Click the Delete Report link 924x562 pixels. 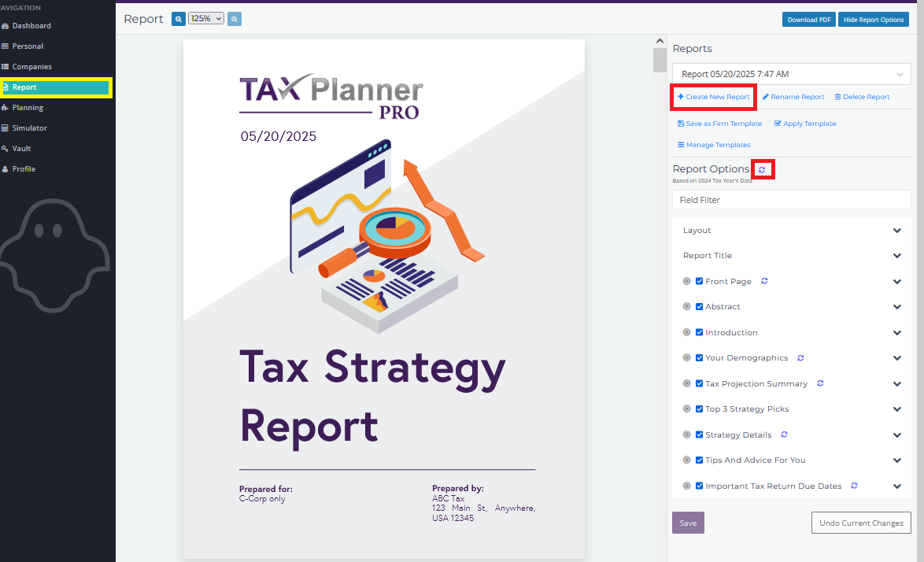(862, 97)
